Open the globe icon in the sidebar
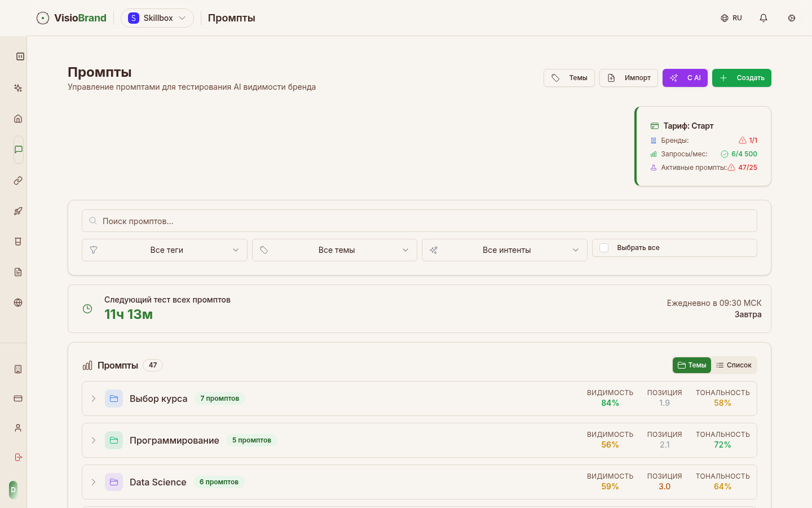 pos(18,303)
